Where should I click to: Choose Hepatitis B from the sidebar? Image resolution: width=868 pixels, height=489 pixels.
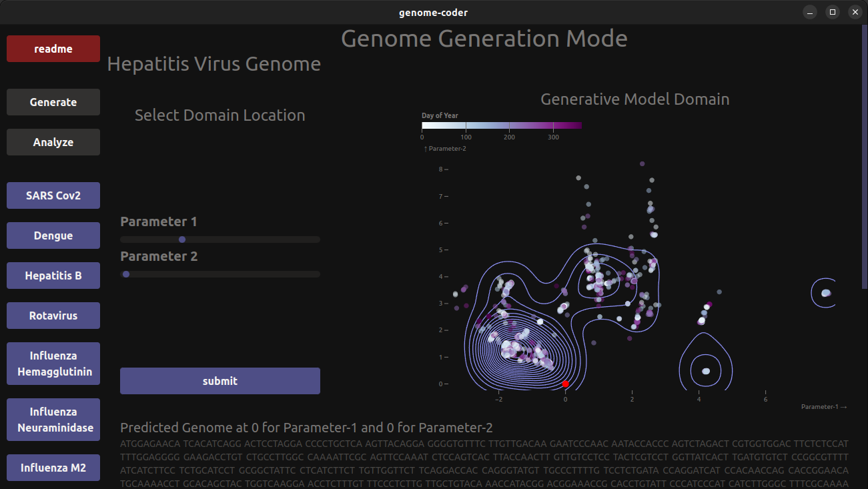pos(53,276)
